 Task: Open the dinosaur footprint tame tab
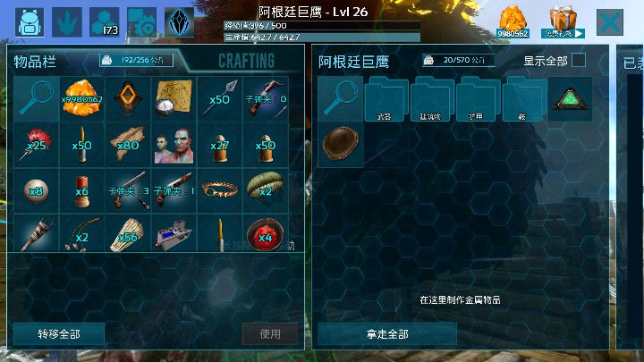pyautogui.click(x=67, y=21)
